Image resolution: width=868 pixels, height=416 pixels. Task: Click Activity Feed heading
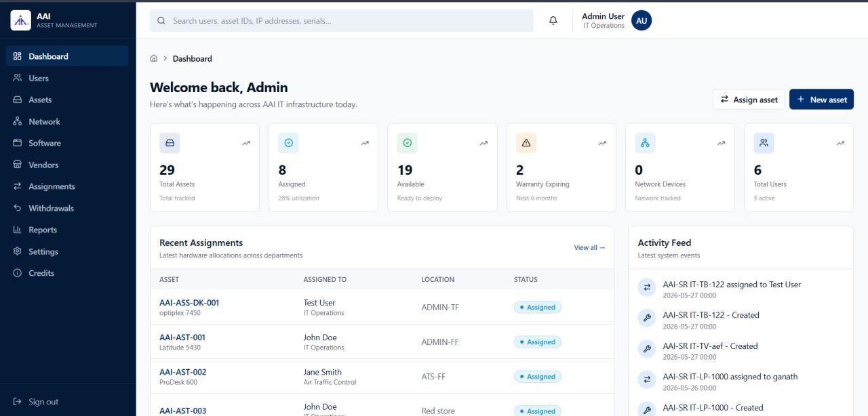pos(665,243)
